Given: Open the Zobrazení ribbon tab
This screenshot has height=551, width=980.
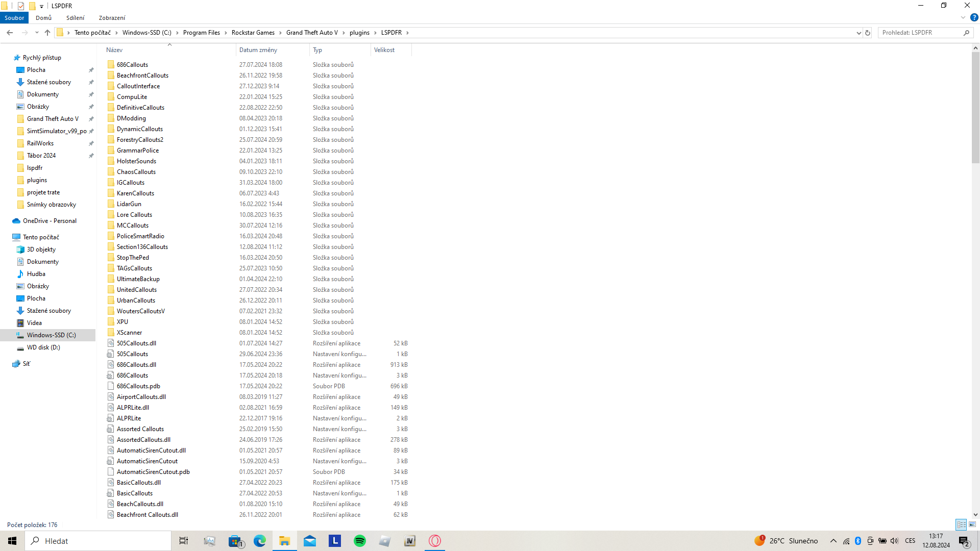Looking at the screenshot, I should [x=112, y=18].
